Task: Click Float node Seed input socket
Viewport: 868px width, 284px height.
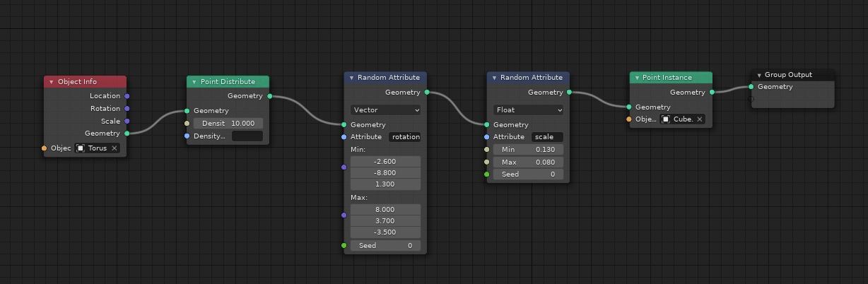Action: tap(487, 174)
